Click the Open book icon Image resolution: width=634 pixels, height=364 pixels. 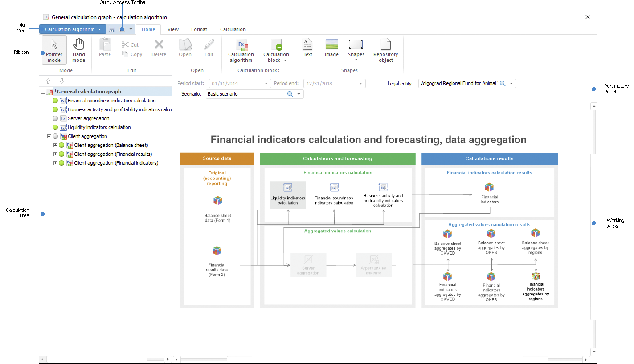[185, 44]
